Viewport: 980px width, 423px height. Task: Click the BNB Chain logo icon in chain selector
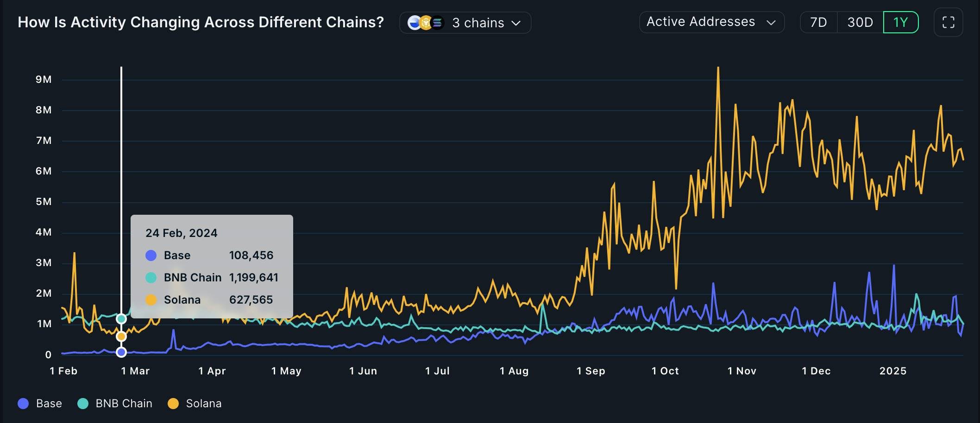[426, 22]
